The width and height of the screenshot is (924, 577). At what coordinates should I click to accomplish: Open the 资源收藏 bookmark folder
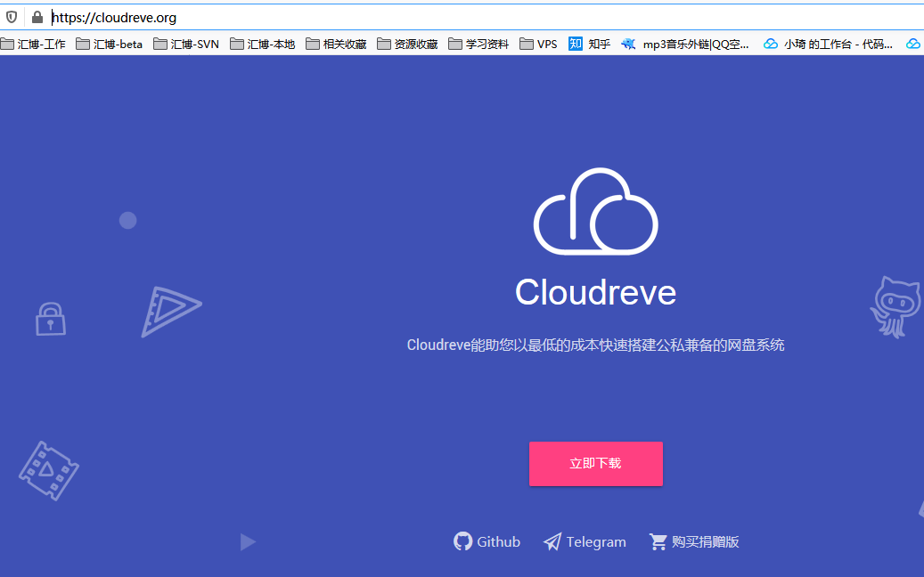(408, 45)
